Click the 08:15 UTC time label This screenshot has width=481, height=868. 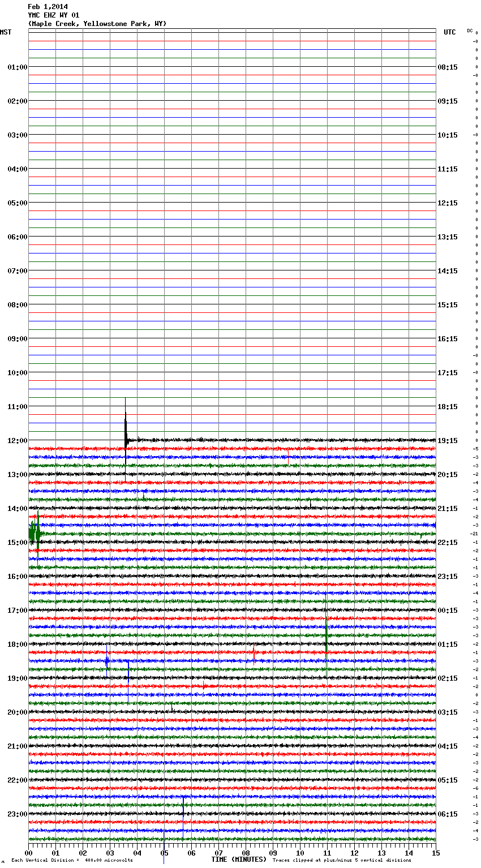click(x=448, y=67)
